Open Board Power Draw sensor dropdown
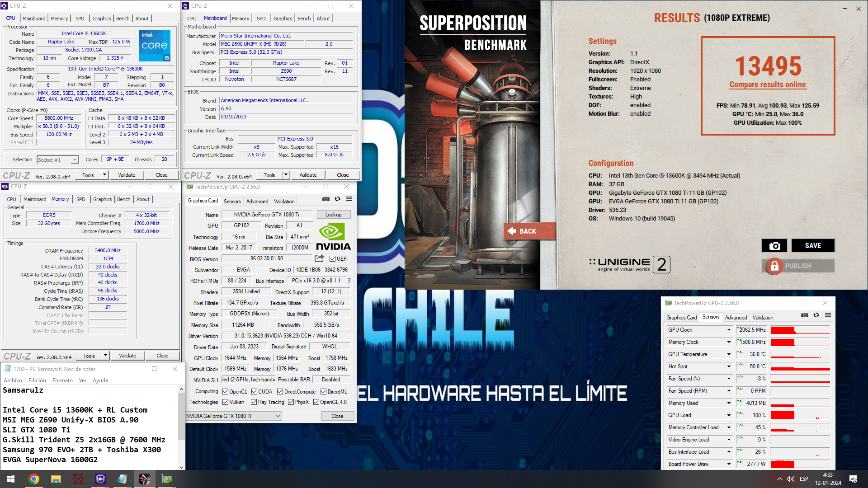Screen dimensions: 868x488 coord(729,464)
